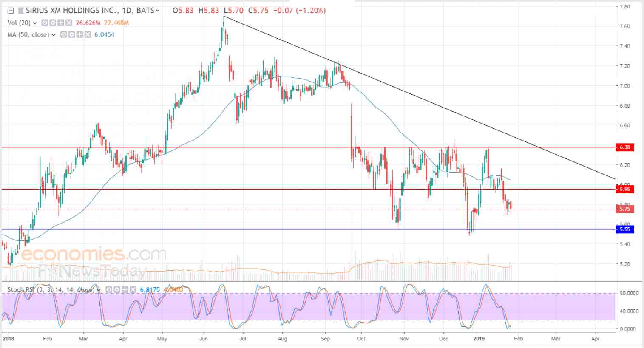Click the 2018 label on the time axis
644x348 pixels.
point(9,339)
